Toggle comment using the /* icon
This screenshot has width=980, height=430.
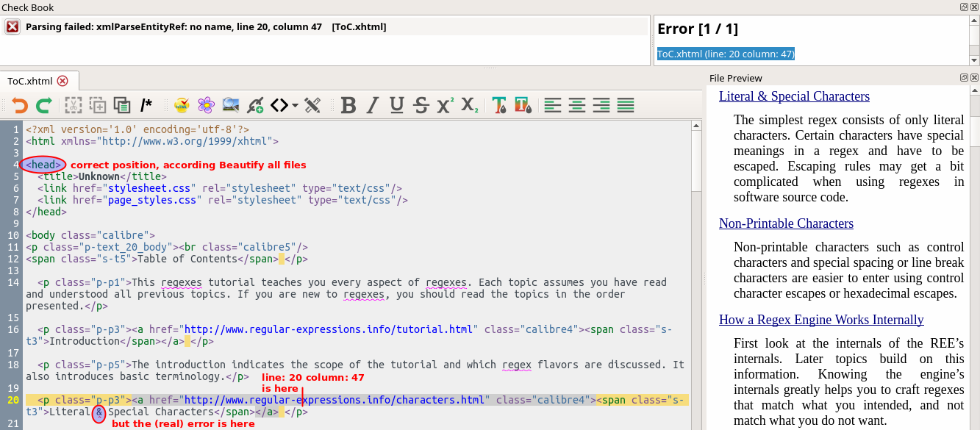146,105
